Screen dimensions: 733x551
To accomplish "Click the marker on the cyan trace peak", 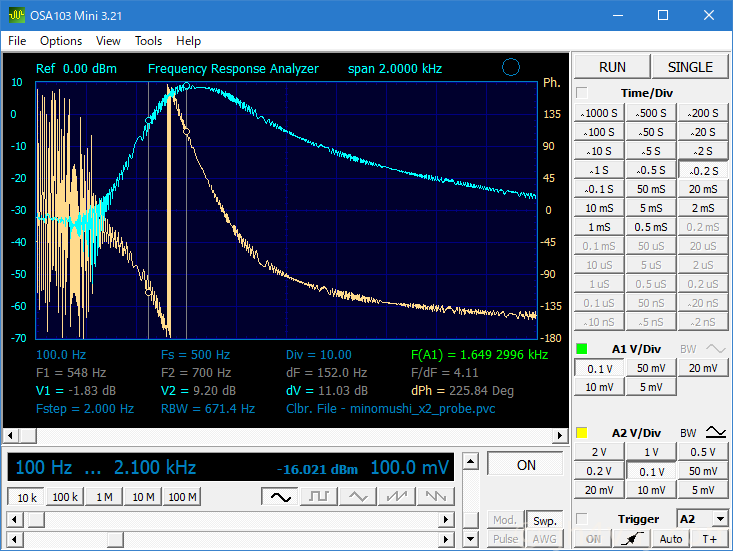I will [186, 86].
